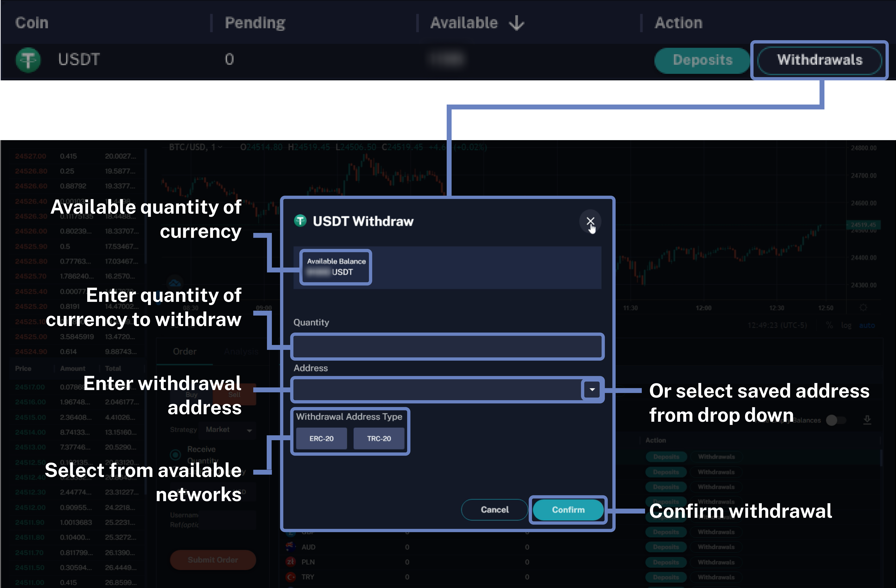Click the USDT Tether coin icon
This screenshot has width=896, height=588.
point(28,59)
